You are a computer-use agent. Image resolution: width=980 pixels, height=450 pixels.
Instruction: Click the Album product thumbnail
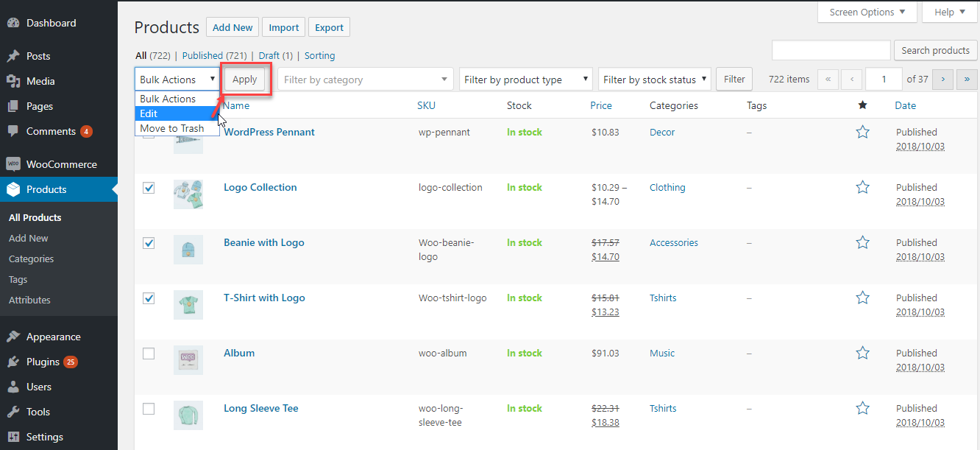[188, 360]
